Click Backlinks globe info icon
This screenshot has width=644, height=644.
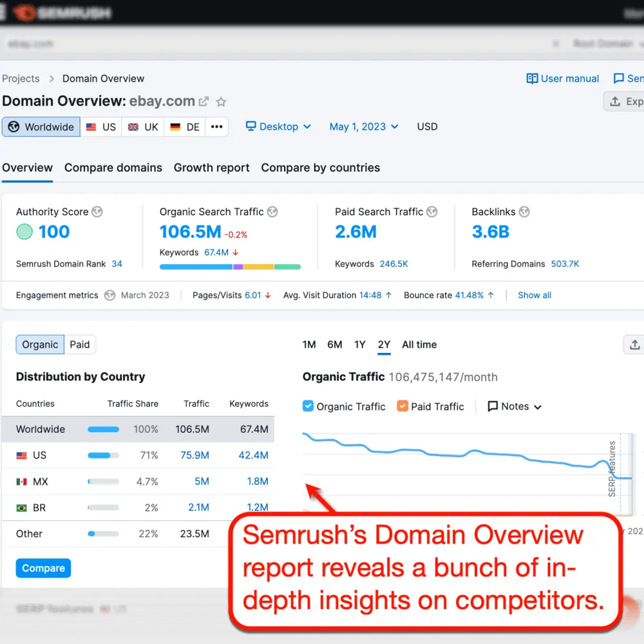click(524, 211)
